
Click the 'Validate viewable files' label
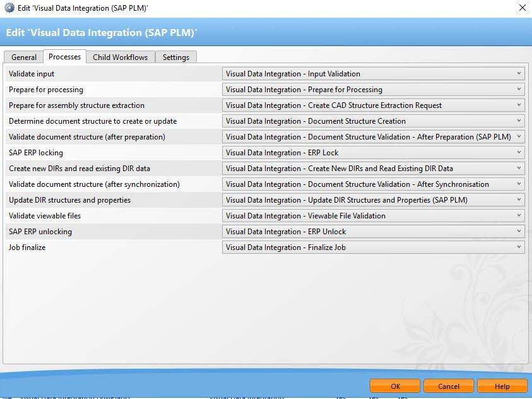tap(45, 216)
